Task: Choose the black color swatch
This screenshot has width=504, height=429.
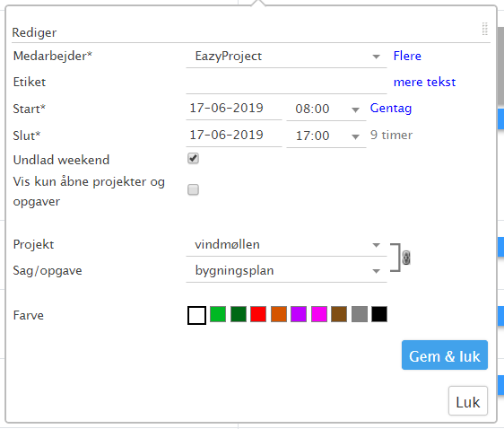Action: (x=379, y=314)
